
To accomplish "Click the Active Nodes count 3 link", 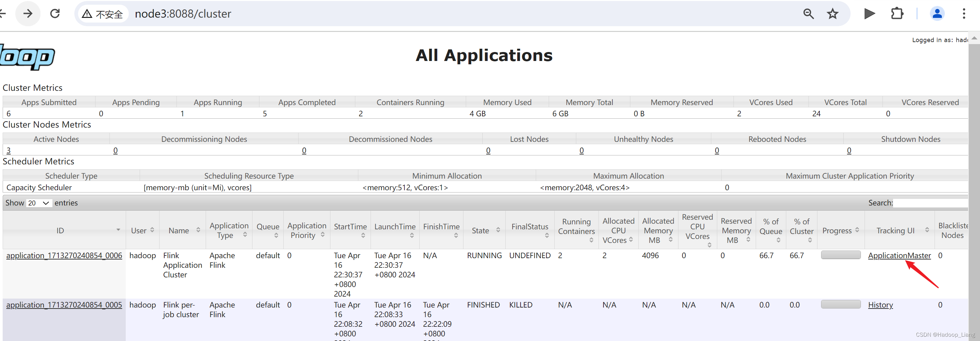I will tap(9, 150).
